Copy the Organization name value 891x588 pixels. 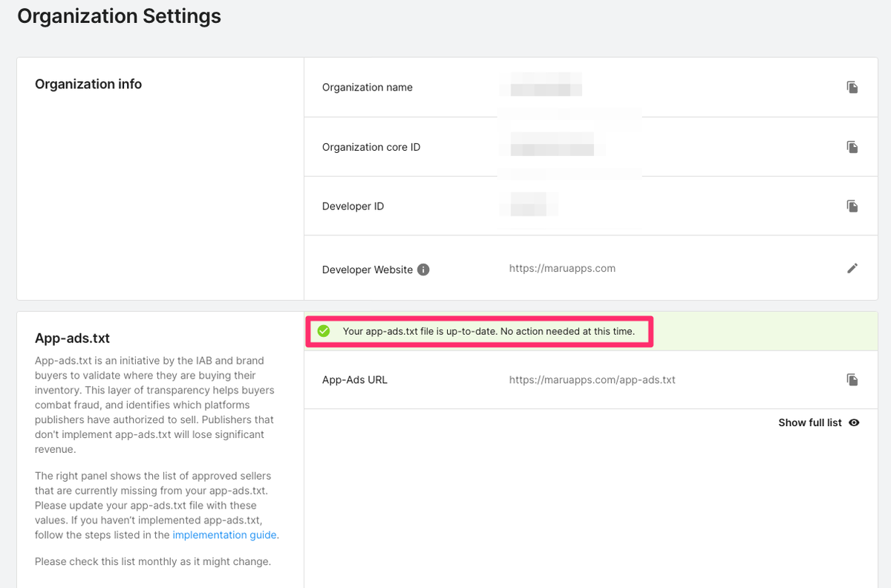[852, 88]
